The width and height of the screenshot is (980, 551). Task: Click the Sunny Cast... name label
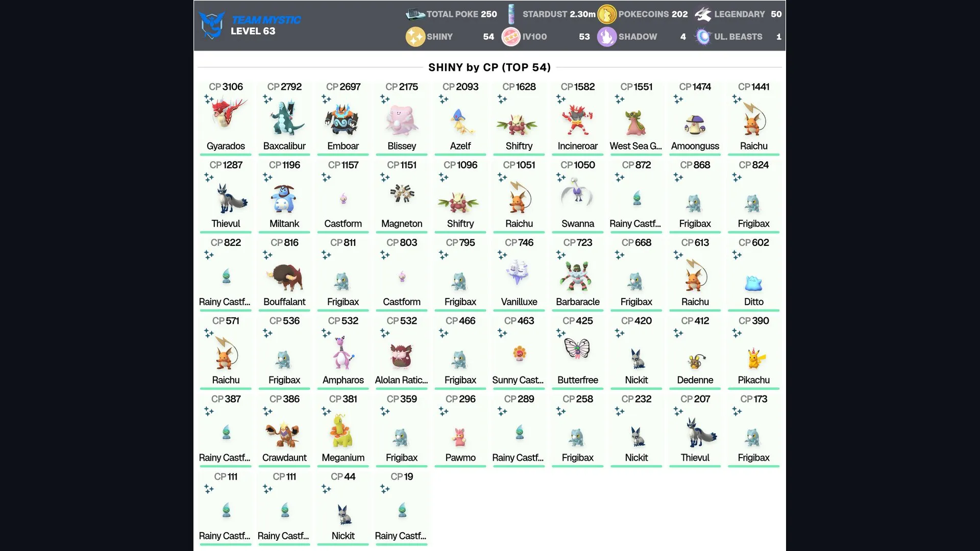tap(518, 380)
